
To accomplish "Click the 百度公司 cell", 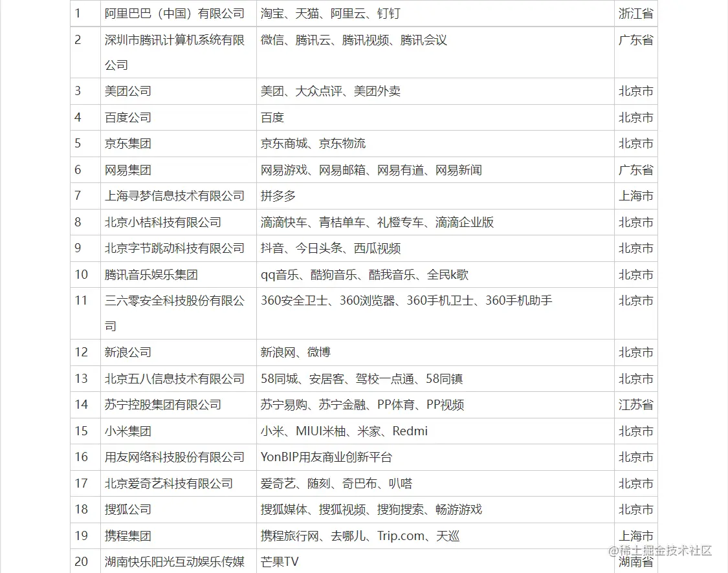I will [x=179, y=118].
